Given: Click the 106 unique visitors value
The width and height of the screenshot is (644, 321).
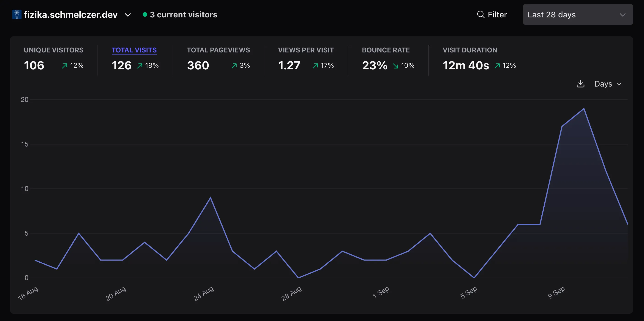Looking at the screenshot, I should 34,65.
